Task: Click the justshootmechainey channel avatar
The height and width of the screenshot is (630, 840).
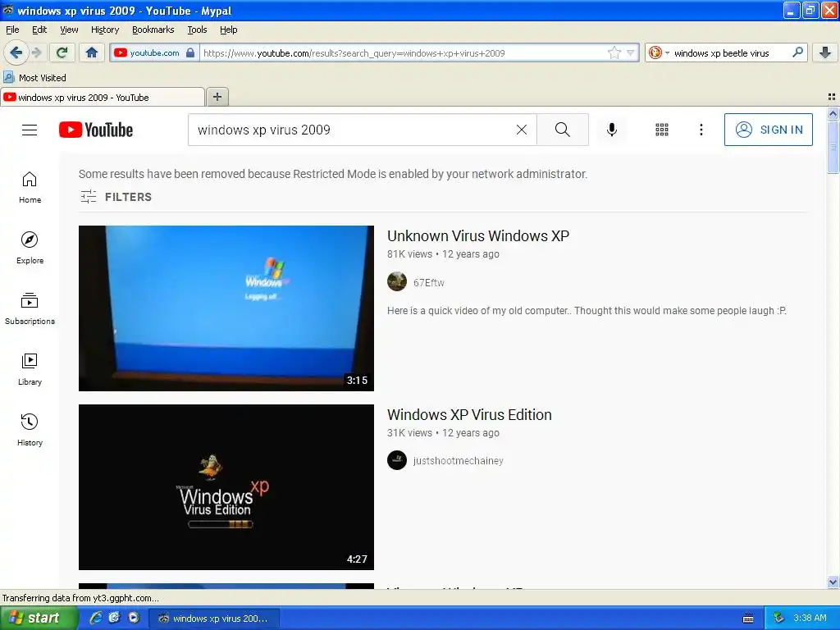Action: (397, 460)
